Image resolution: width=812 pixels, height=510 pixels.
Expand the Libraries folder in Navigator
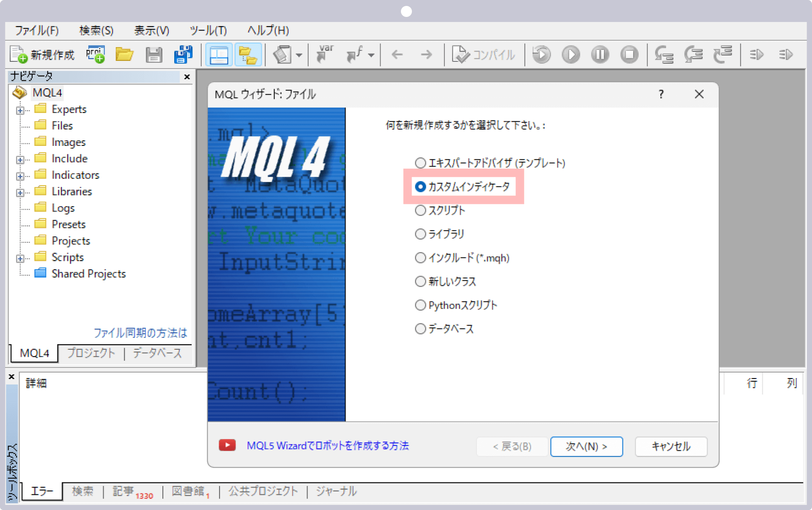[20, 193]
